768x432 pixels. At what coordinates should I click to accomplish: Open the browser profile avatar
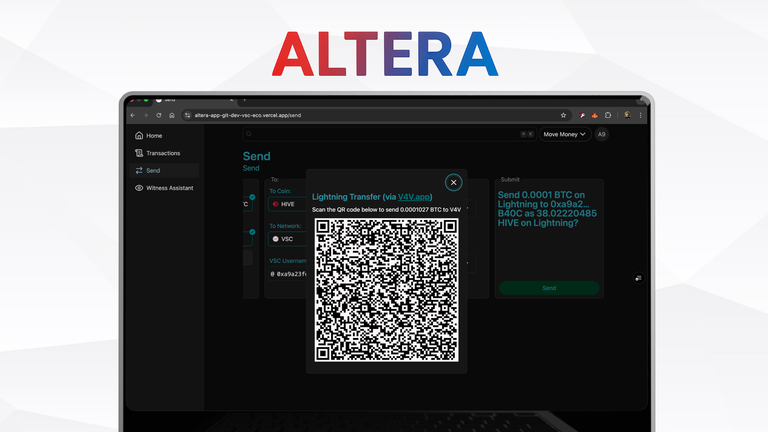point(627,116)
